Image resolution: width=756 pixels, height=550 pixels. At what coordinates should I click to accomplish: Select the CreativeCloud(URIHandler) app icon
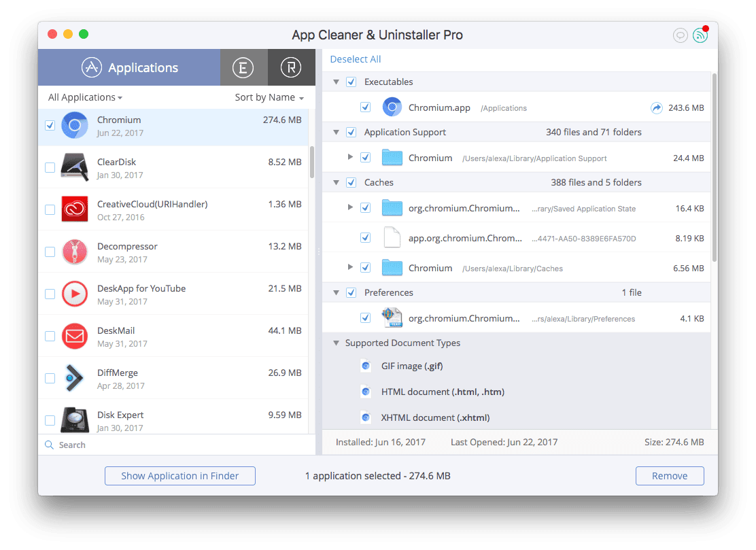(x=75, y=209)
